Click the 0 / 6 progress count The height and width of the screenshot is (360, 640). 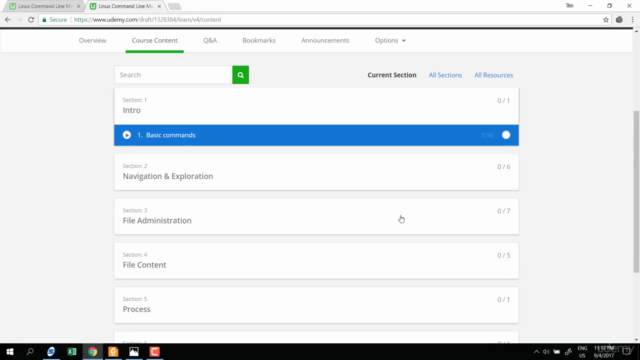[x=504, y=167]
